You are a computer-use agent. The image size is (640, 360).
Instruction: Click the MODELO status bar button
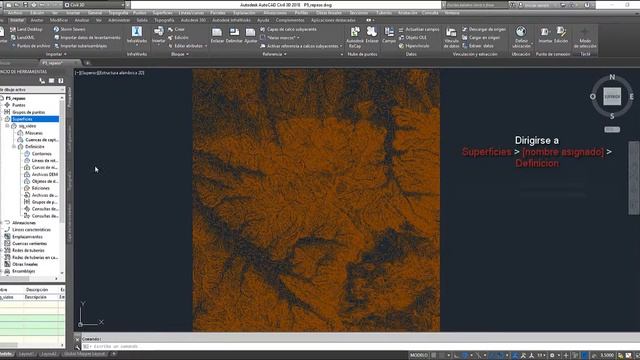tap(419, 356)
